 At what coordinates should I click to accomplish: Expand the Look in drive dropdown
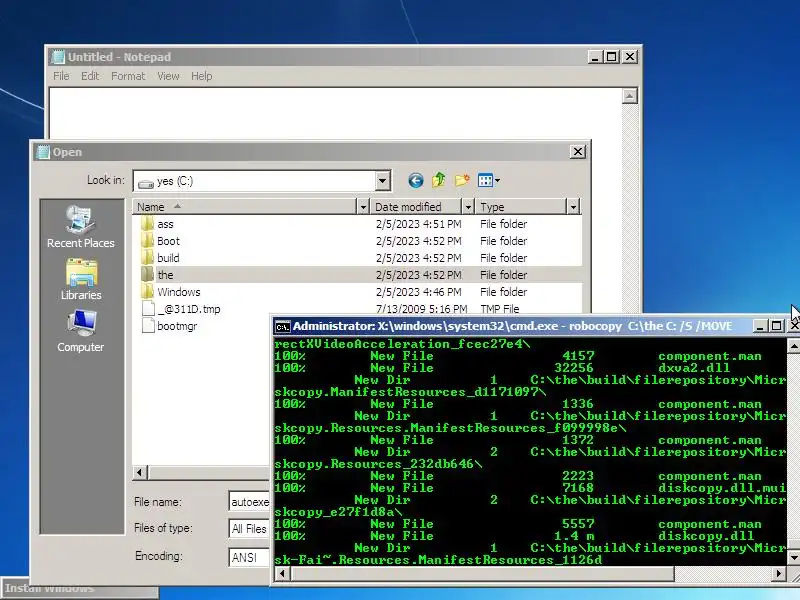[382, 181]
